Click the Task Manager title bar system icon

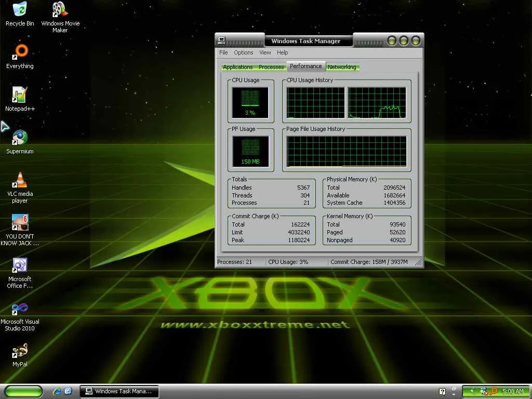point(221,41)
